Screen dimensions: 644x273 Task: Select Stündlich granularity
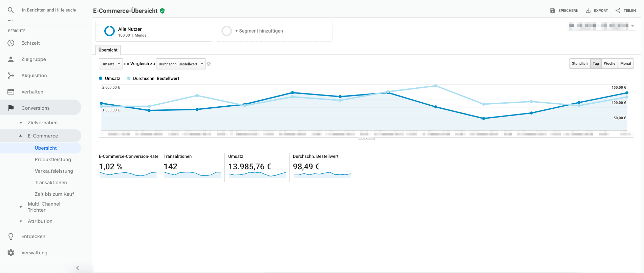coord(580,64)
